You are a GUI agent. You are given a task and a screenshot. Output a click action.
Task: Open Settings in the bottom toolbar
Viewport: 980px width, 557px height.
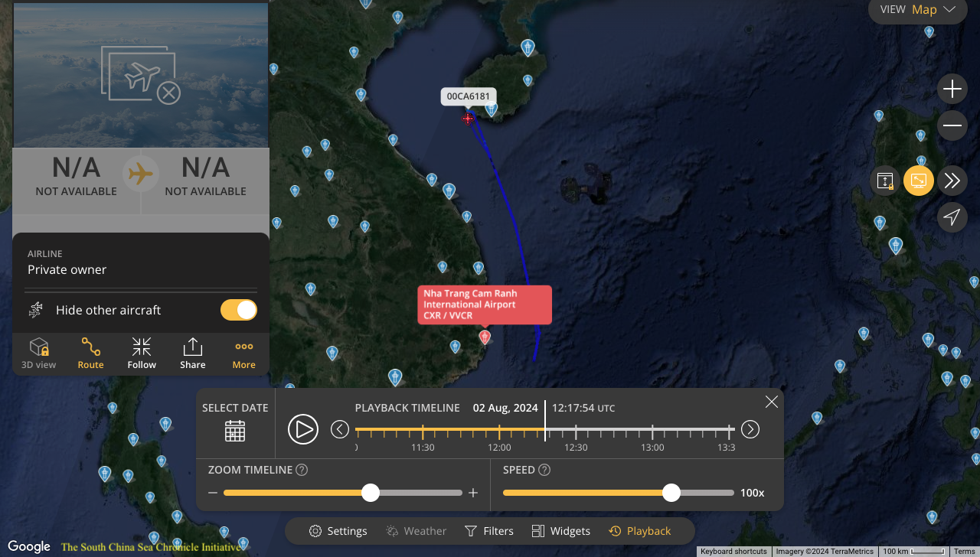[x=338, y=531]
